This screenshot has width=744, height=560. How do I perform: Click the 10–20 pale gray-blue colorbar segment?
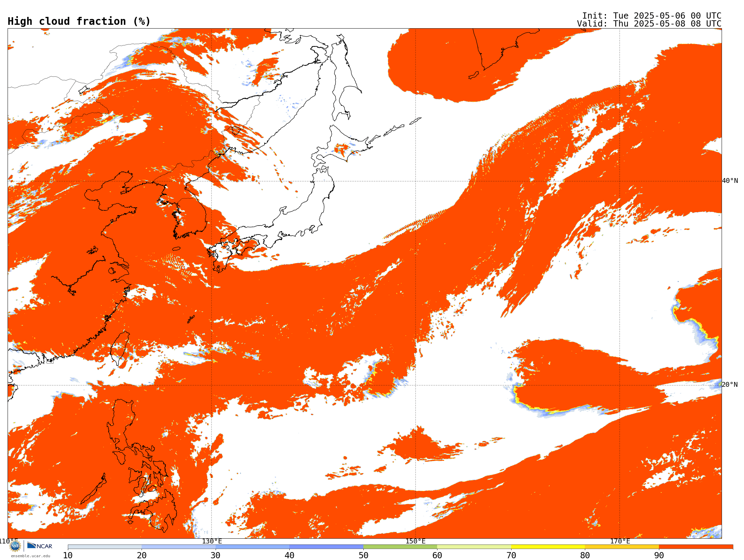(x=105, y=547)
